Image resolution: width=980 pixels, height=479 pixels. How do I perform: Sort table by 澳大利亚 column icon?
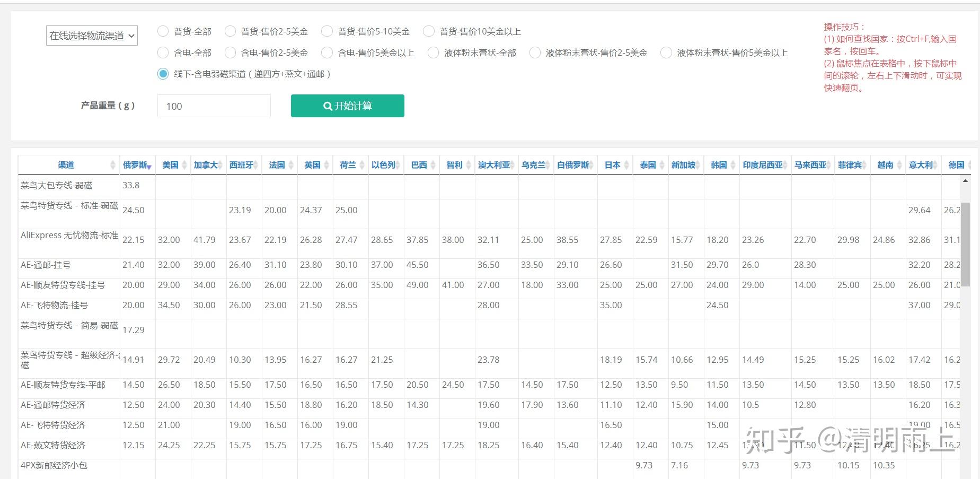[513, 165]
